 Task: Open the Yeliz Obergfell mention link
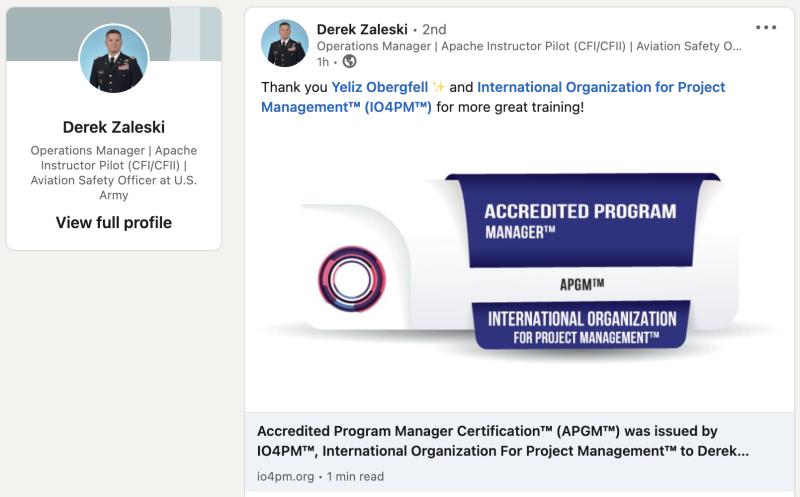pyautogui.click(x=380, y=87)
